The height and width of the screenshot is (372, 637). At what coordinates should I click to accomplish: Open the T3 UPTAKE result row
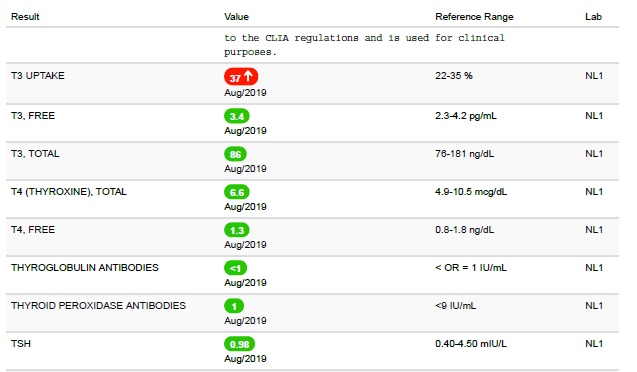312,84
